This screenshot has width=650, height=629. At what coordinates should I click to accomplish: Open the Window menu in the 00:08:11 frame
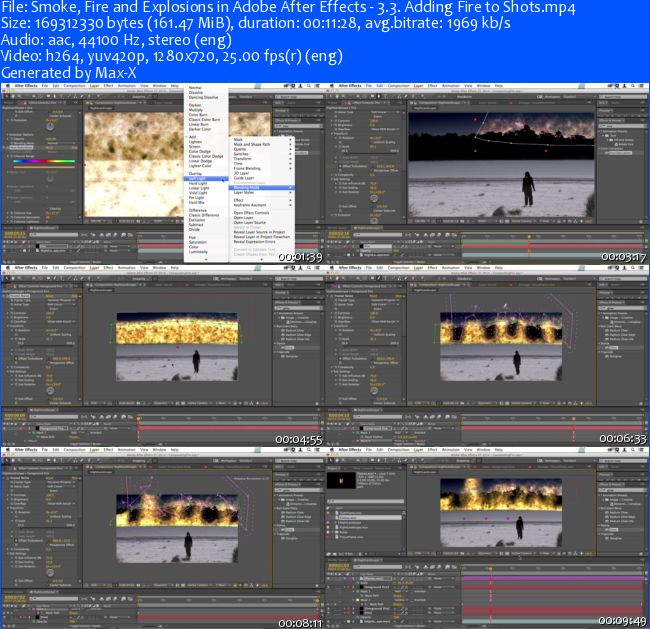(159, 450)
